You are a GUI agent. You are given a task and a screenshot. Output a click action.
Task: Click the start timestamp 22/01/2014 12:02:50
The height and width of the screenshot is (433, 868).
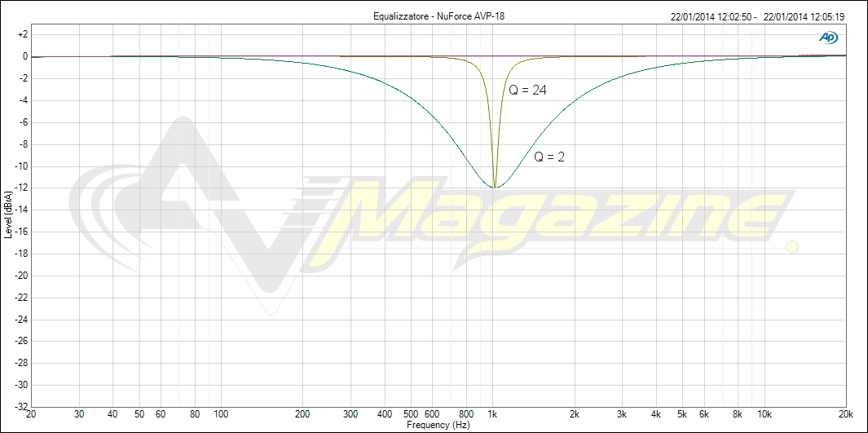pos(711,16)
